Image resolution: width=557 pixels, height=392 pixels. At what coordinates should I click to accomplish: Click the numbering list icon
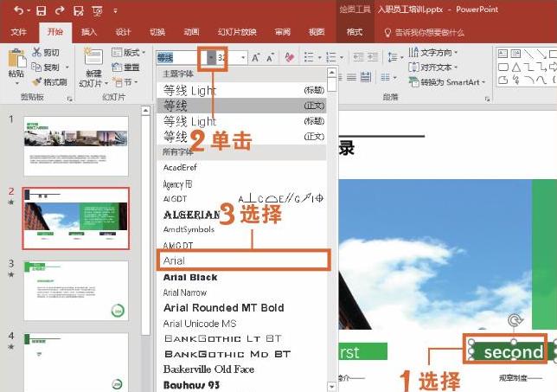click(x=331, y=57)
